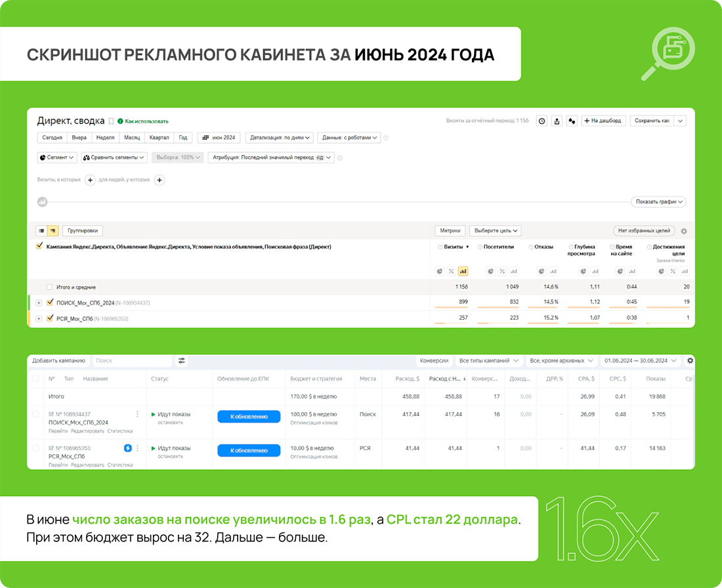Select the Неделя period tab
The image size is (722, 588).
pos(105,138)
